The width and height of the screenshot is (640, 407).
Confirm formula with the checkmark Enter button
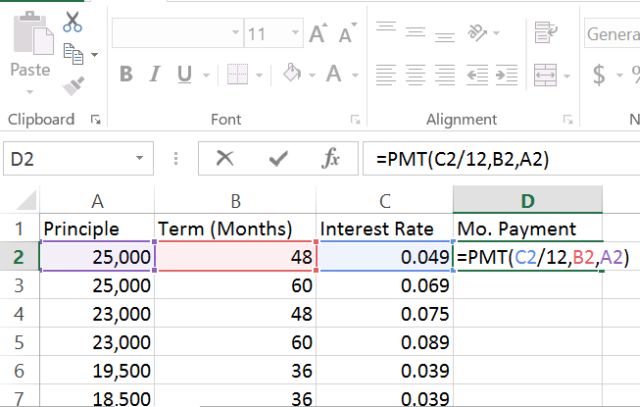click(278, 158)
